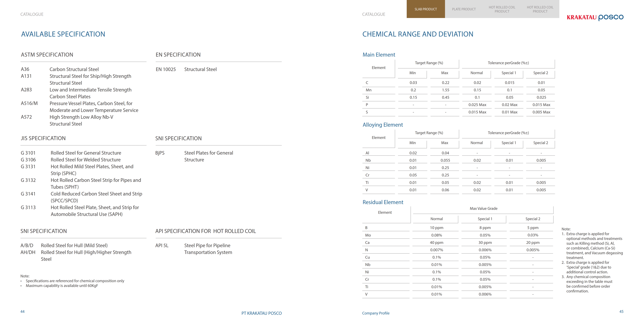Click the PT KRAKATAU POSCO footer text

(x=262, y=313)
